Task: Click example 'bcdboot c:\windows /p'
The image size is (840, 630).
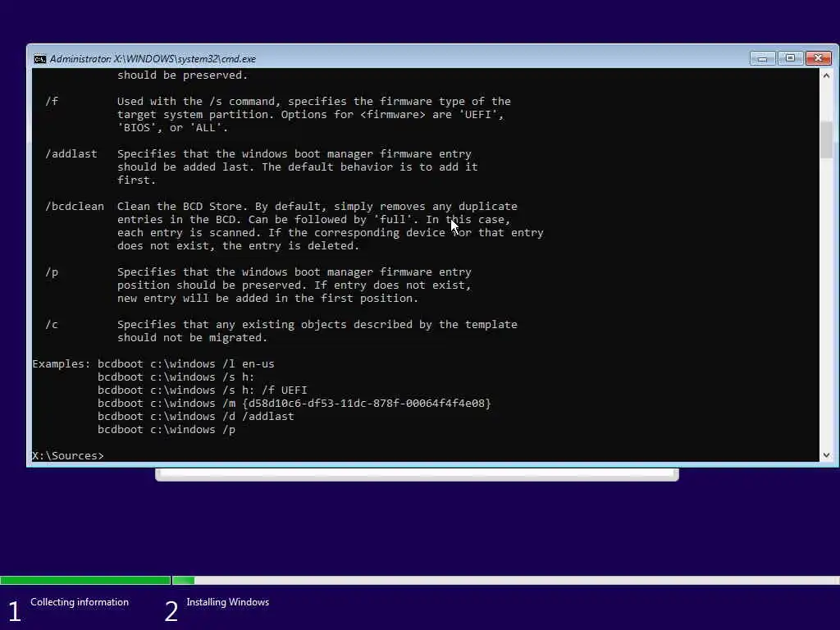Action: [166, 430]
